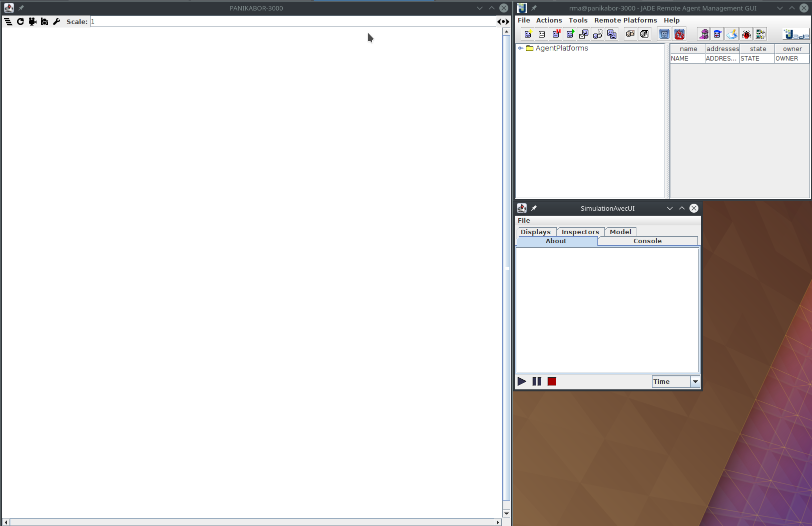The image size is (812, 526).
Task: Click the pin icon in JADE RMA title bar
Action: pyautogui.click(x=534, y=8)
